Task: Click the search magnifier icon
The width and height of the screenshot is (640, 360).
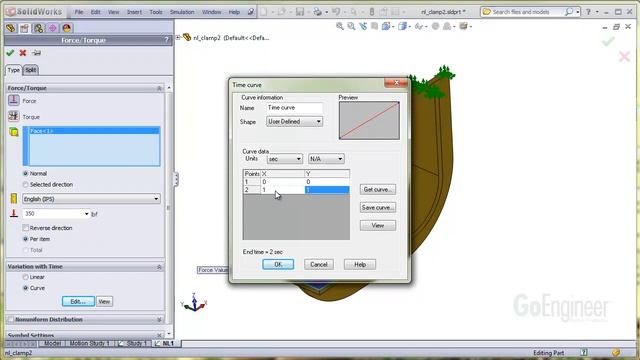Action: pos(569,12)
